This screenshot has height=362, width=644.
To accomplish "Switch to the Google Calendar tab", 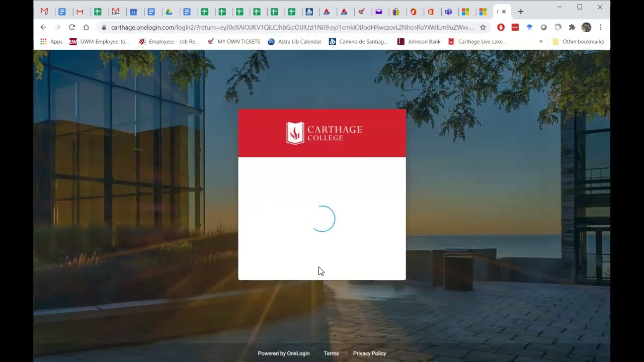I will pyautogui.click(x=133, y=12).
